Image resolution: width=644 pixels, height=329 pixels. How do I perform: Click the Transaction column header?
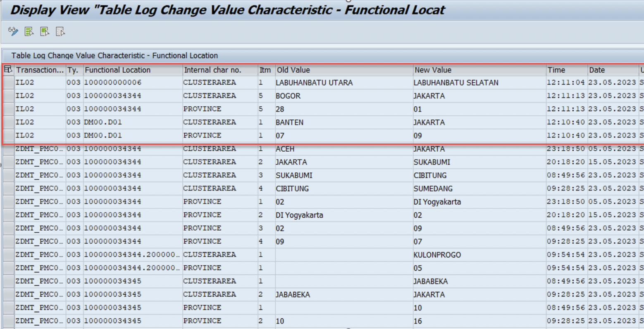click(40, 70)
